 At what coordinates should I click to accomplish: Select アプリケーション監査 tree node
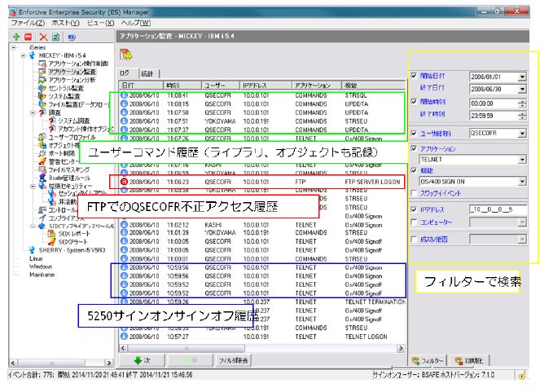(x=72, y=72)
